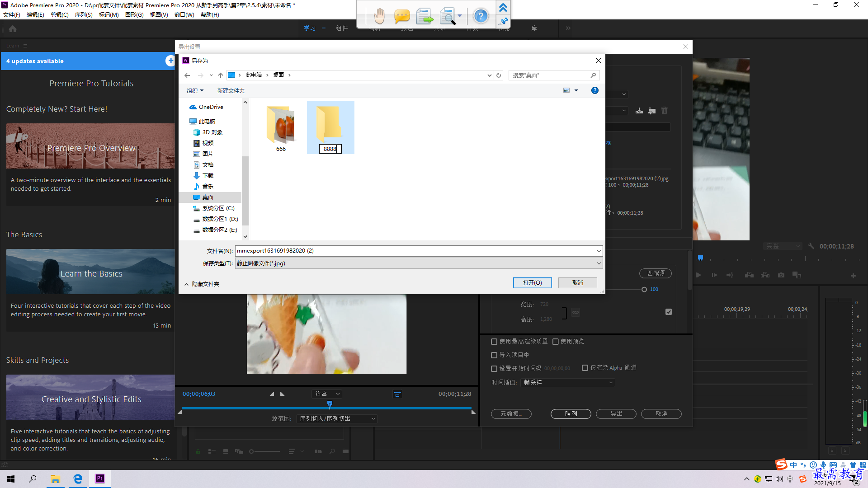
Task: Open the Source Range dropdown
Action: click(x=337, y=418)
